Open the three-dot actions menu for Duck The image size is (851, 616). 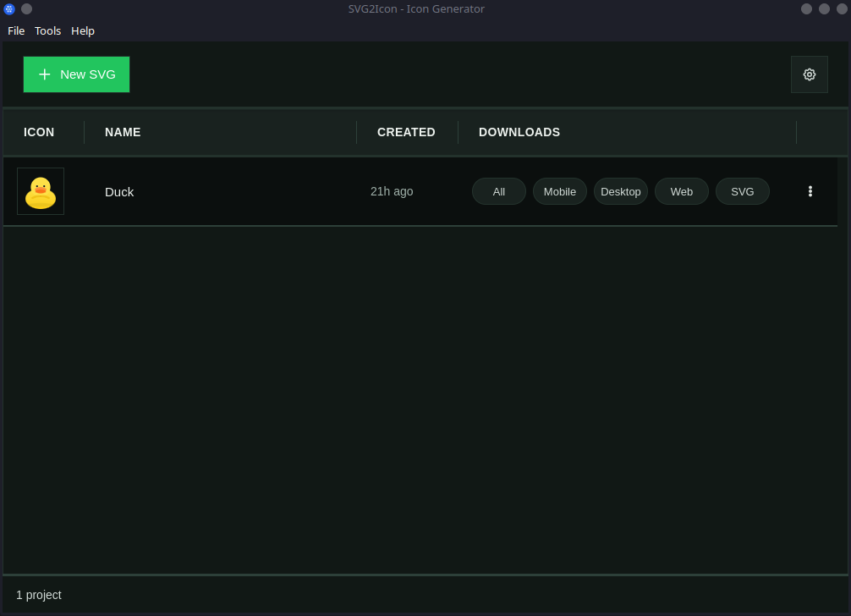810,191
